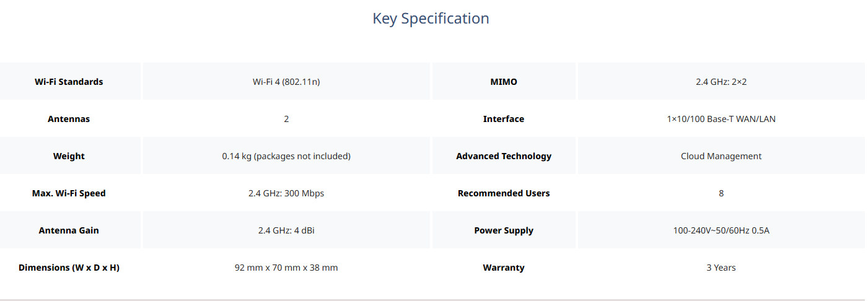Click the MIMO label cell

(504, 82)
